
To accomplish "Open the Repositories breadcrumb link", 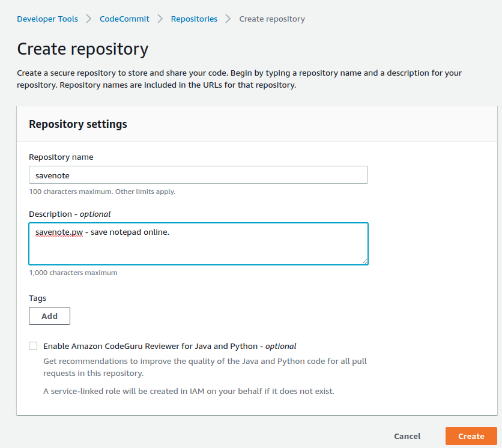I will (194, 19).
